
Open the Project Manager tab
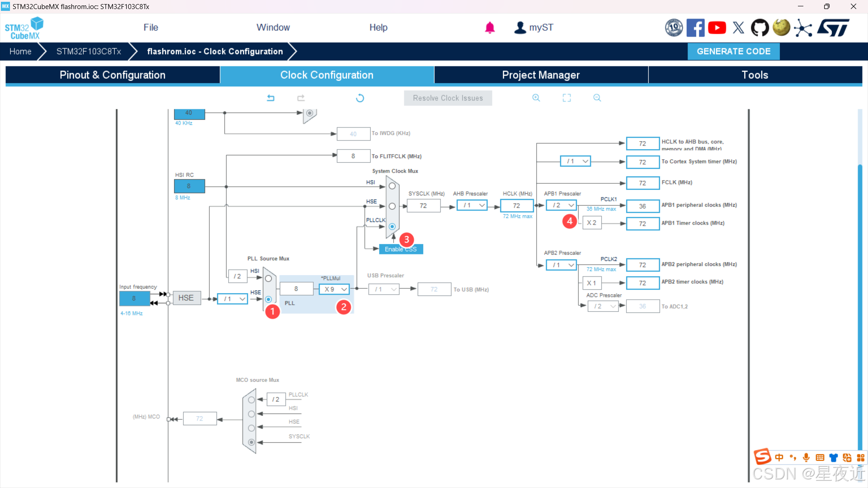pyautogui.click(x=541, y=75)
